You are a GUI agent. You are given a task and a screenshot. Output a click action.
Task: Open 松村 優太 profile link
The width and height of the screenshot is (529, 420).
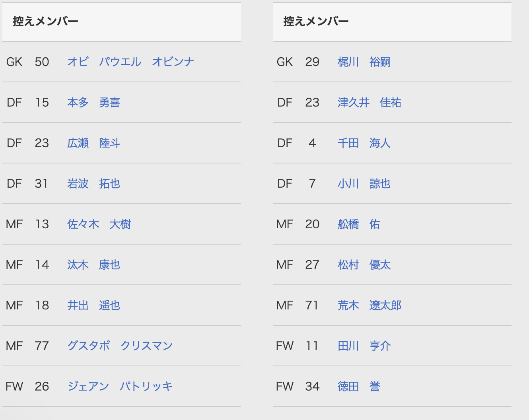click(364, 265)
